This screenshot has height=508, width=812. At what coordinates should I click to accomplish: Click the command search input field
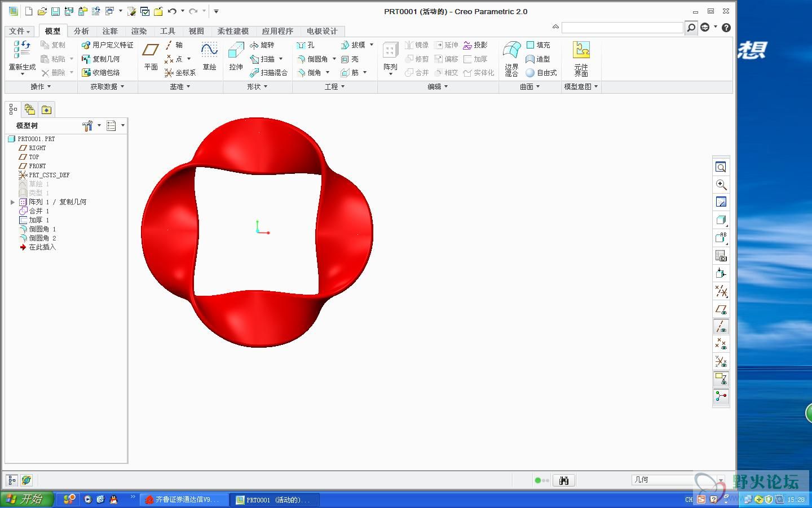tap(622, 28)
